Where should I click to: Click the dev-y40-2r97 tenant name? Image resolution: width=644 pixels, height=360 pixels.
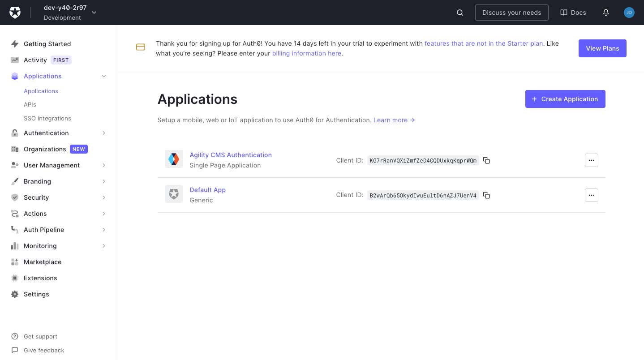pyautogui.click(x=65, y=8)
